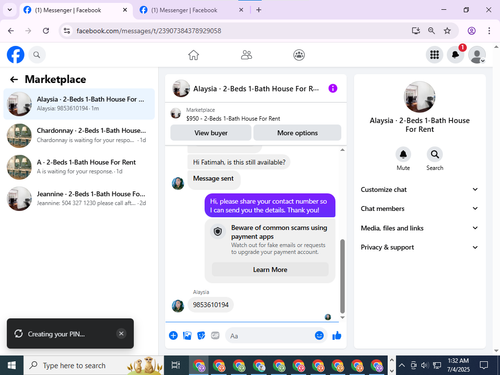Reload the page with refresh icon
This screenshot has height=375, width=500.
pyautogui.click(x=46, y=31)
